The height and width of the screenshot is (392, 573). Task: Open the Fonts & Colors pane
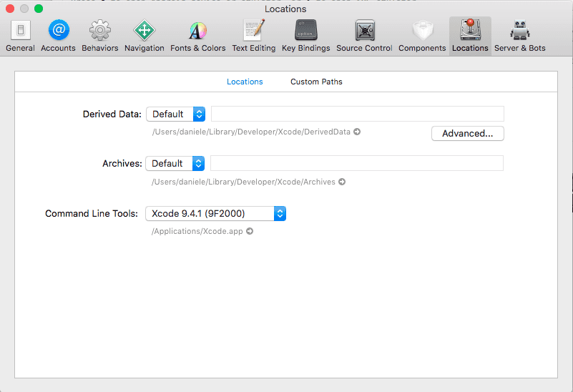pyautogui.click(x=197, y=36)
